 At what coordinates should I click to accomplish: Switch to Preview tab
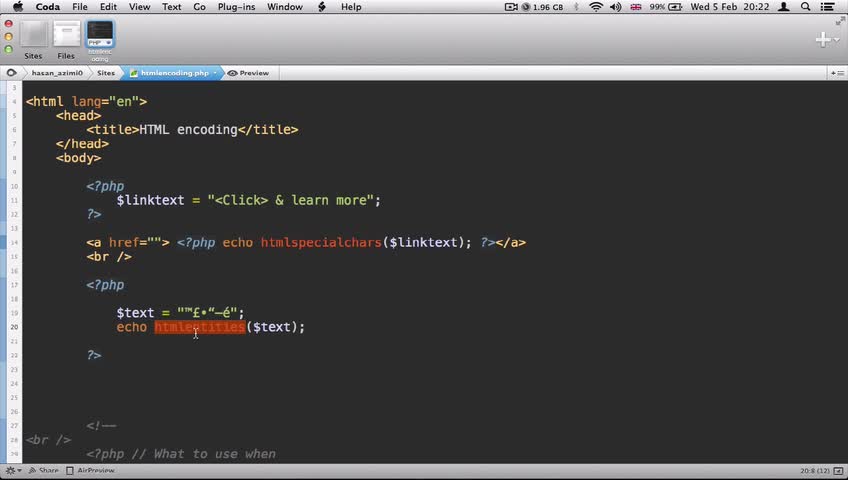(x=248, y=72)
